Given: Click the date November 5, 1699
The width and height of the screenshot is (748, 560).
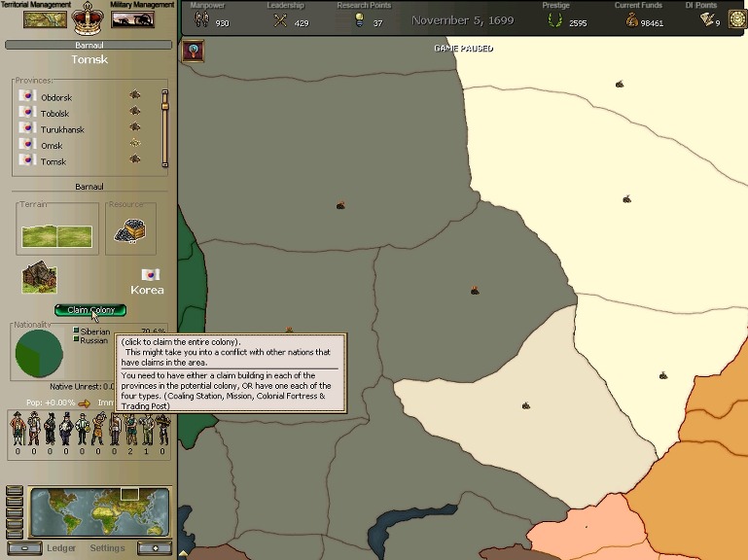Looking at the screenshot, I should coord(463,20).
